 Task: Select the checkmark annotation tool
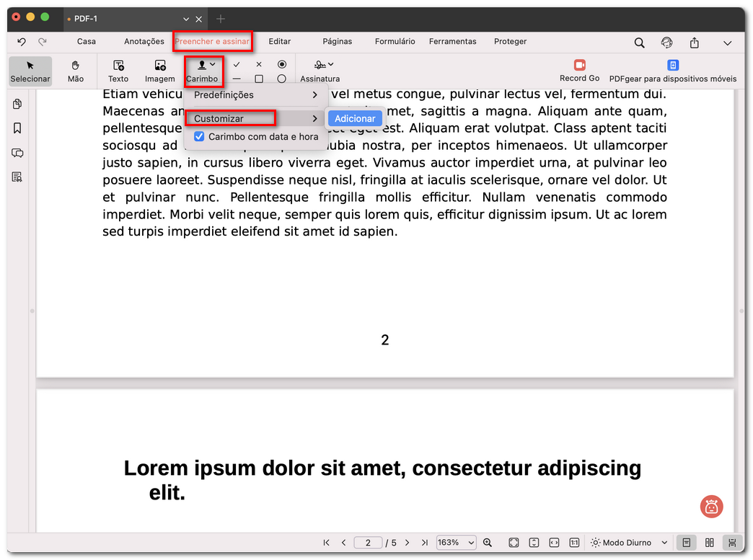point(236,64)
